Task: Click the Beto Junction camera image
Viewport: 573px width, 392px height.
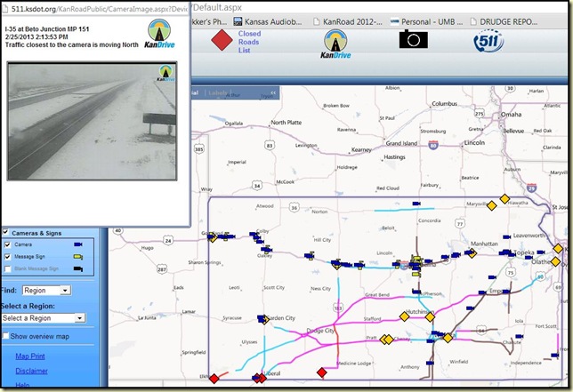Action: [x=93, y=121]
